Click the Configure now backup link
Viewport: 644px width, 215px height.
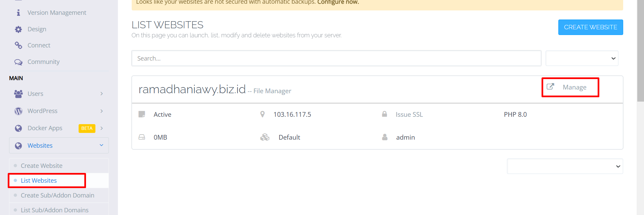(338, 2)
